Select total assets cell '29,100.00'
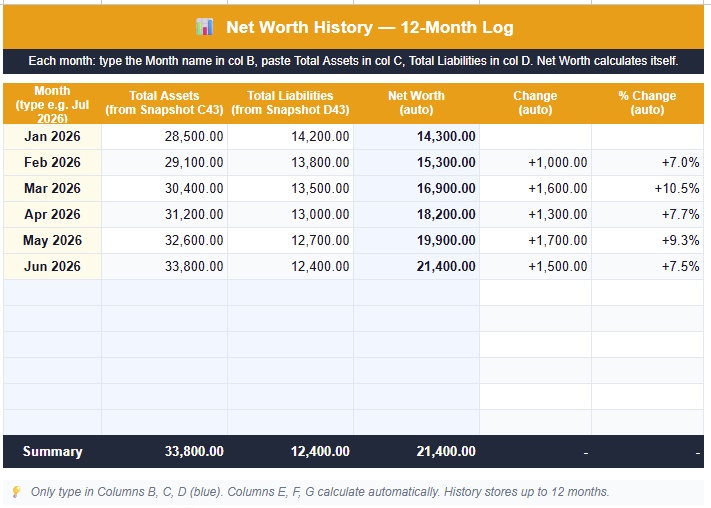 point(164,162)
